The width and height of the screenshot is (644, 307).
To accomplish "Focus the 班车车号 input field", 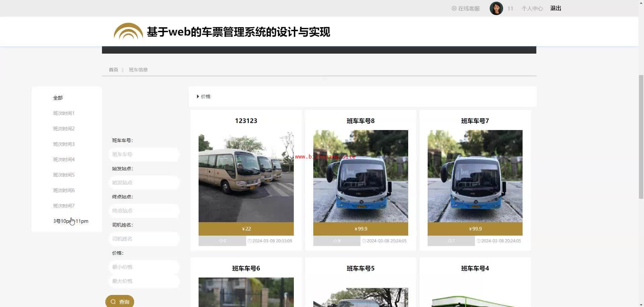I will (x=144, y=155).
